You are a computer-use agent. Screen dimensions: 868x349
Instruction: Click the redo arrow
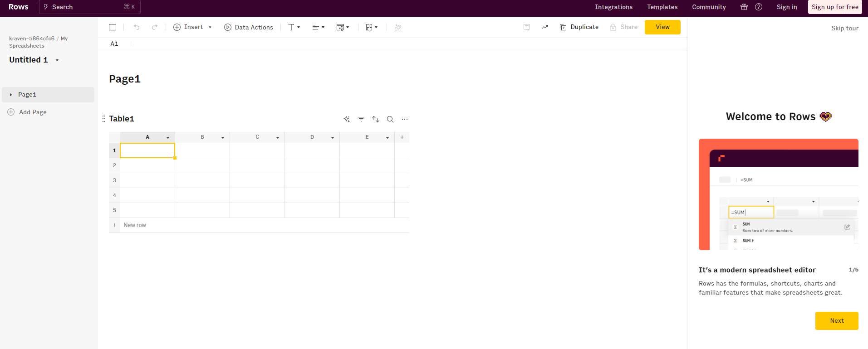click(x=155, y=27)
